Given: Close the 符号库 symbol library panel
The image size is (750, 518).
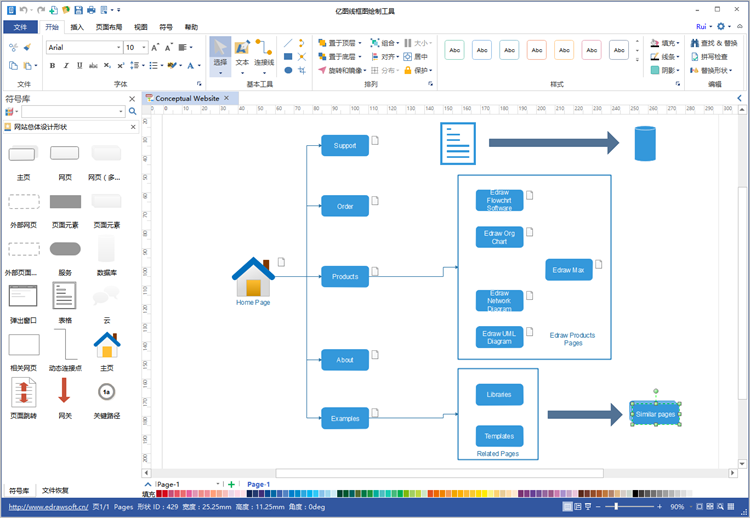Looking at the screenshot, I should [132, 99].
